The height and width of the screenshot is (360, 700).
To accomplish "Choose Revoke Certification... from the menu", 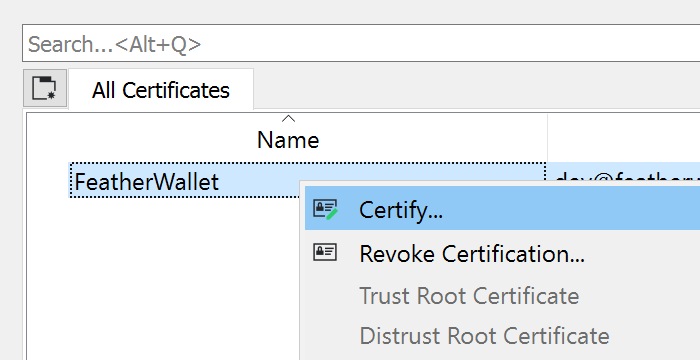I will [502, 253].
